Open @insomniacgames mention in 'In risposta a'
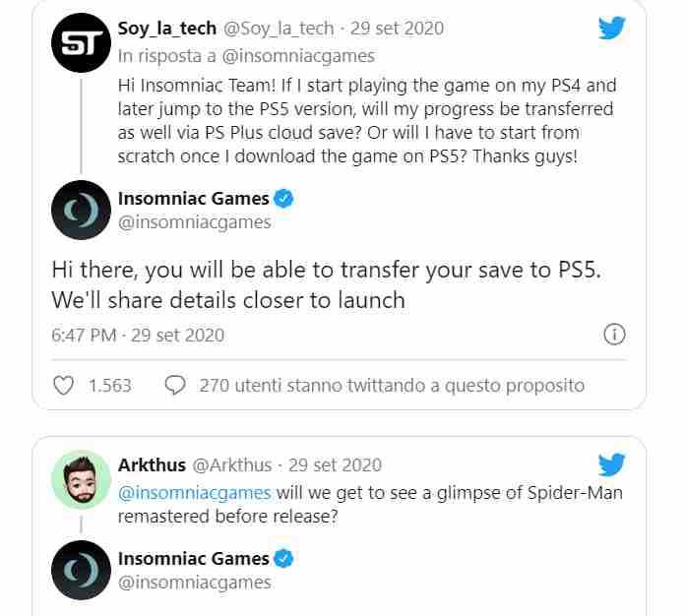Screen dimensions: 686x616 [298, 56]
